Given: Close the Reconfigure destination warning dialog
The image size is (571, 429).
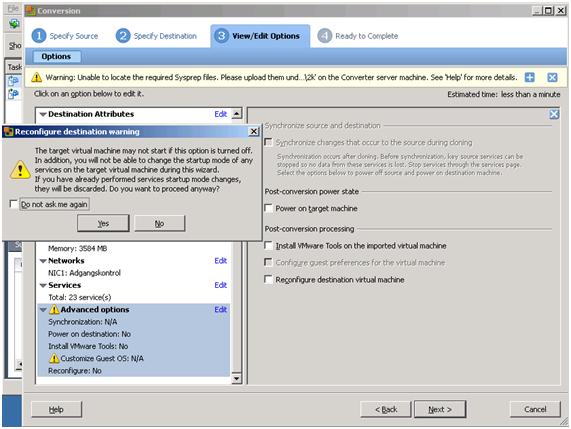Looking at the screenshot, I should click(253, 131).
